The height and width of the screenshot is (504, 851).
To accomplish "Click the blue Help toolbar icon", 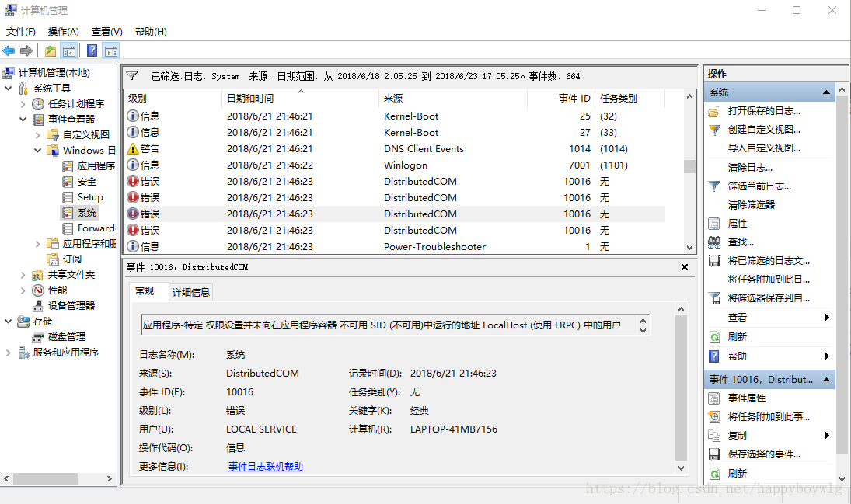I will 92,51.
